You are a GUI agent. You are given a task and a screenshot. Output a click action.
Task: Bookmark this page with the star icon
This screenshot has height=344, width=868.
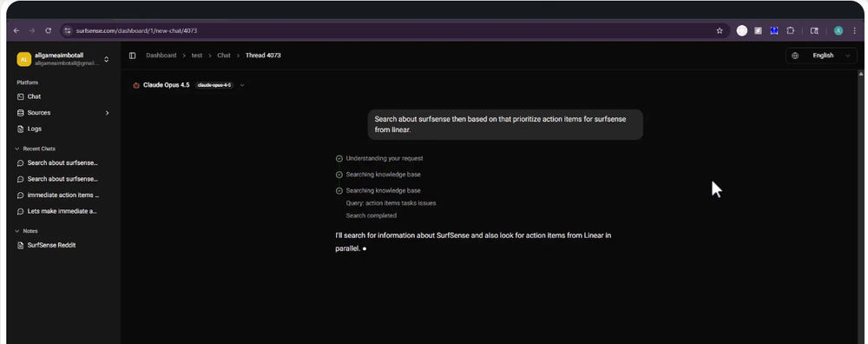[x=720, y=30]
